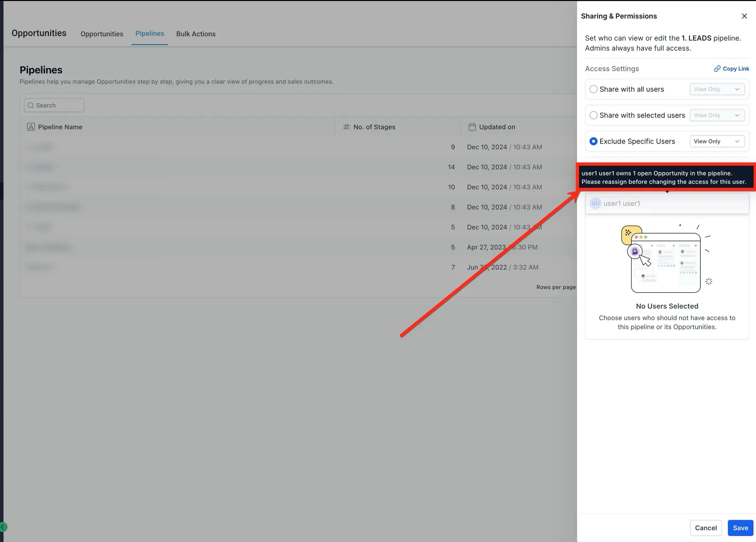Select the Share with selected users radio
Image resolution: width=756 pixels, height=542 pixels.
[x=593, y=115]
